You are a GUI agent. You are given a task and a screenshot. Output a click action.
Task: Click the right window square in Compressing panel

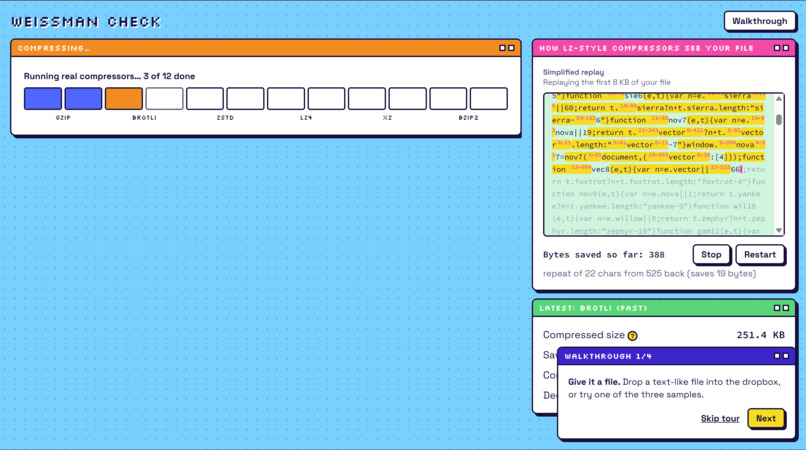[x=511, y=48]
